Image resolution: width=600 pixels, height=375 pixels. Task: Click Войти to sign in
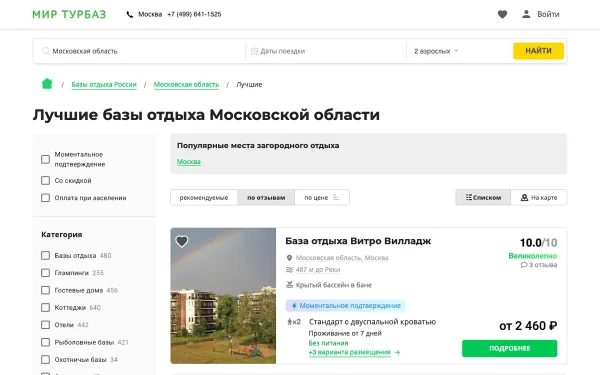pos(548,14)
